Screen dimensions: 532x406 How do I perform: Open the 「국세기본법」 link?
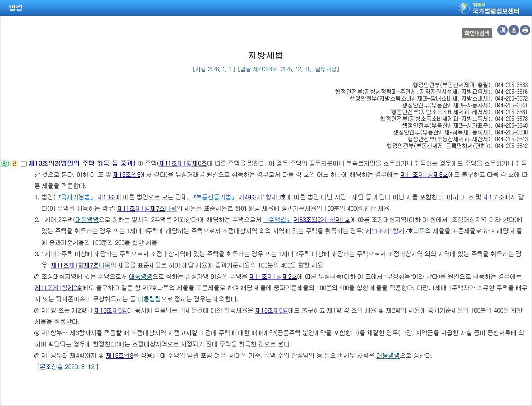point(75,197)
